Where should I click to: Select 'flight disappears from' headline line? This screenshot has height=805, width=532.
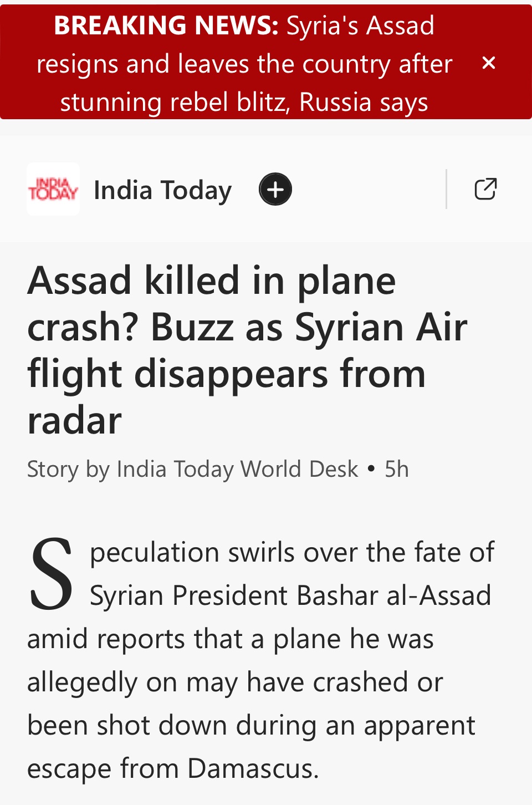coord(227,374)
